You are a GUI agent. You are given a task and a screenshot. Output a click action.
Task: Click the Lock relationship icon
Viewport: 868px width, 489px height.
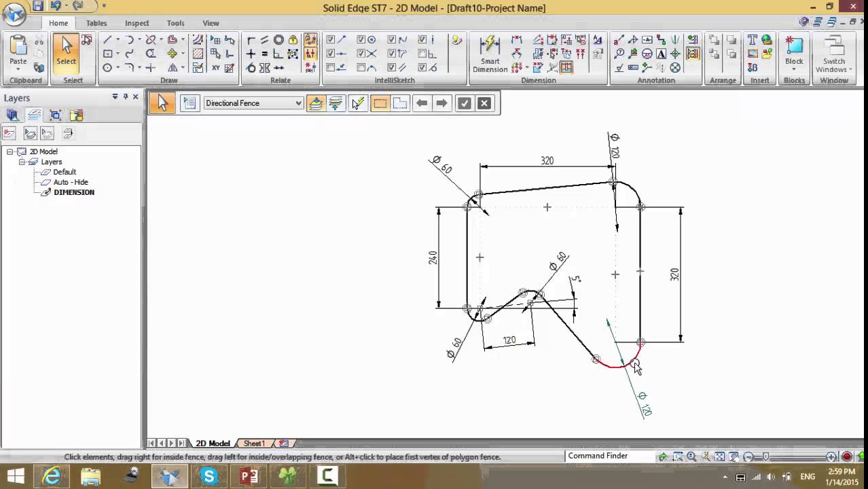293,40
